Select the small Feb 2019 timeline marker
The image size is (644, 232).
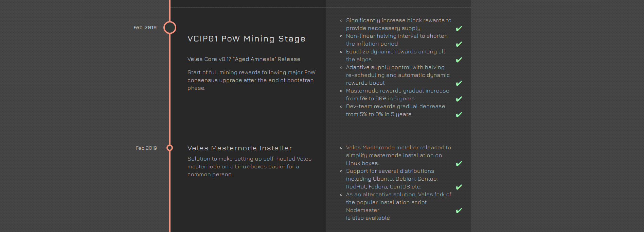[170, 148]
